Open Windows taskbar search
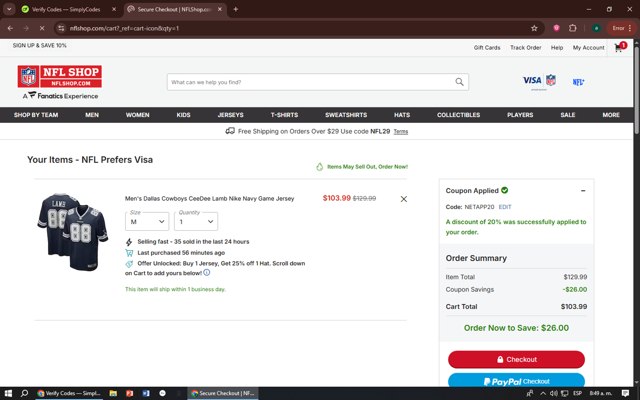640x400 pixels. (x=24, y=393)
